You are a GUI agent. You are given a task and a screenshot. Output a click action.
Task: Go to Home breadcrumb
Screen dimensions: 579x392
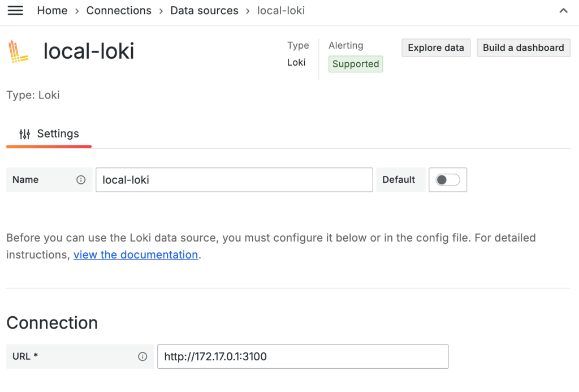(52, 11)
